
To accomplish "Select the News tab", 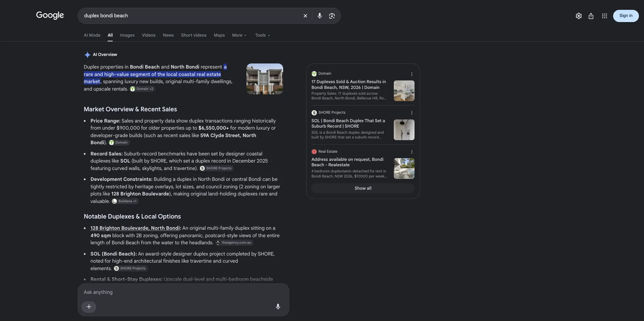I will [168, 35].
